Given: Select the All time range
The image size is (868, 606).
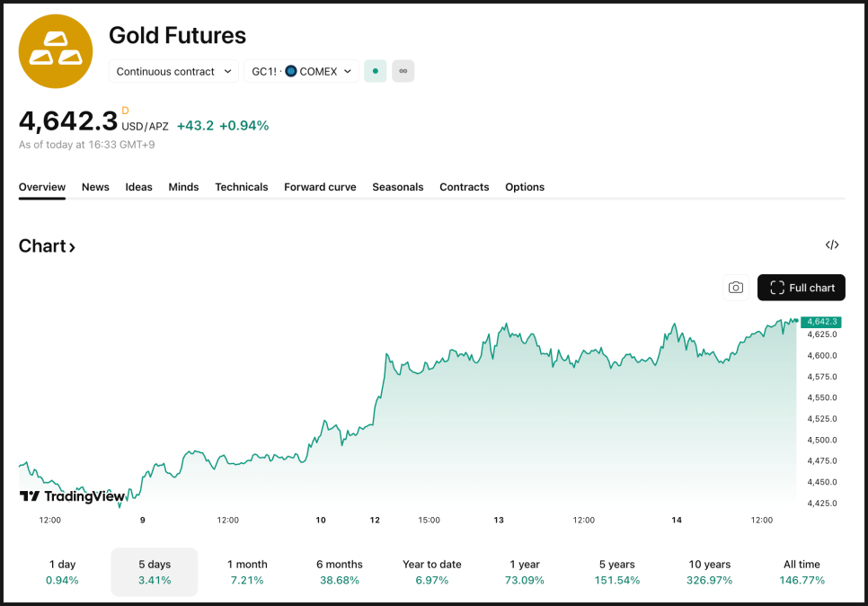Looking at the screenshot, I should (802, 572).
